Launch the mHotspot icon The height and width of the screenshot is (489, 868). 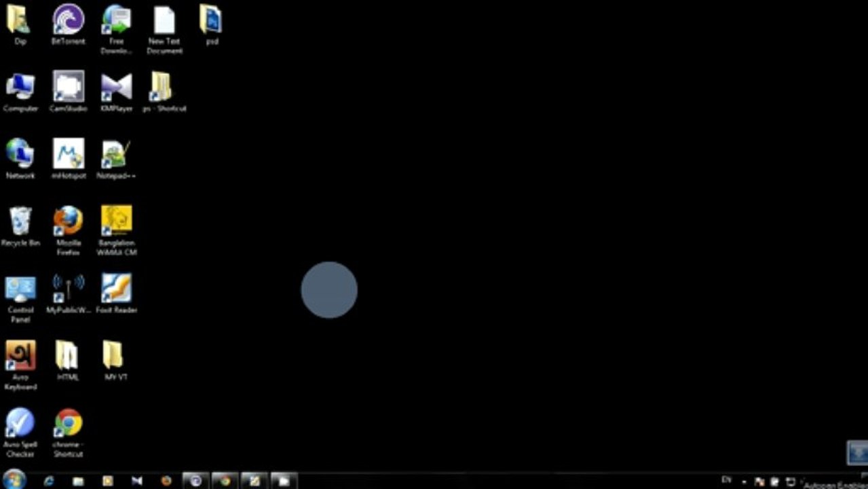click(68, 160)
